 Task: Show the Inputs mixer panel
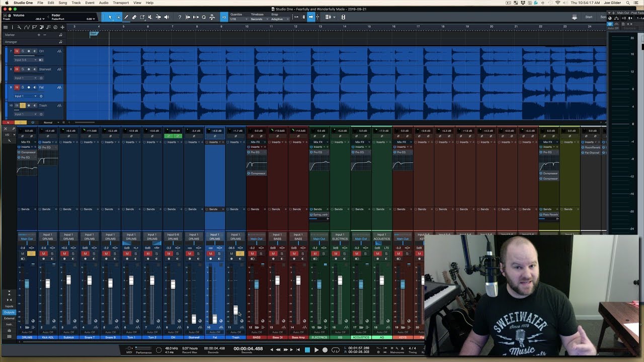click(x=9, y=306)
